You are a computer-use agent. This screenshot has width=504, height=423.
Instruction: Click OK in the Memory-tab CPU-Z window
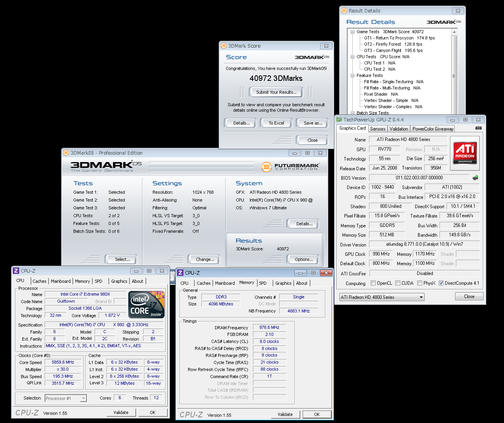(x=317, y=414)
